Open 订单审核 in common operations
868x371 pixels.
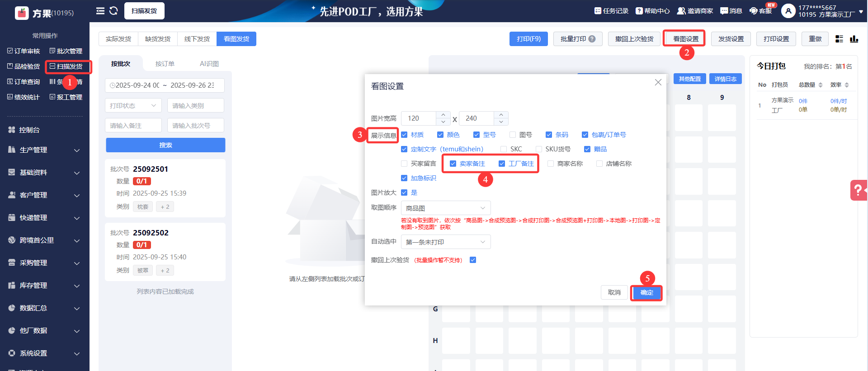pyautogui.click(x=24, y=51)
